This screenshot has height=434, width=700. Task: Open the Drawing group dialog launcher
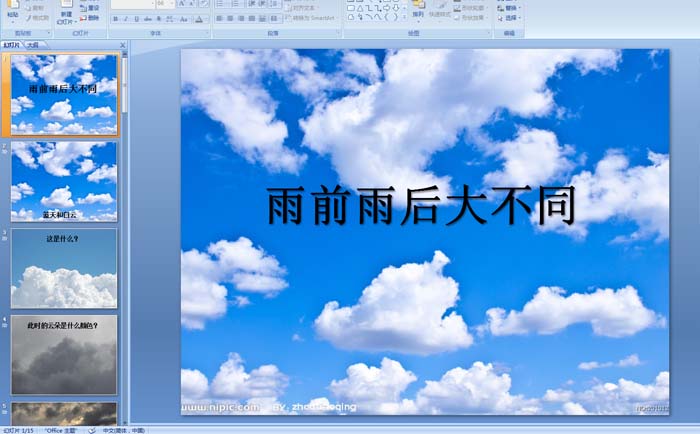tap(488, 33)
